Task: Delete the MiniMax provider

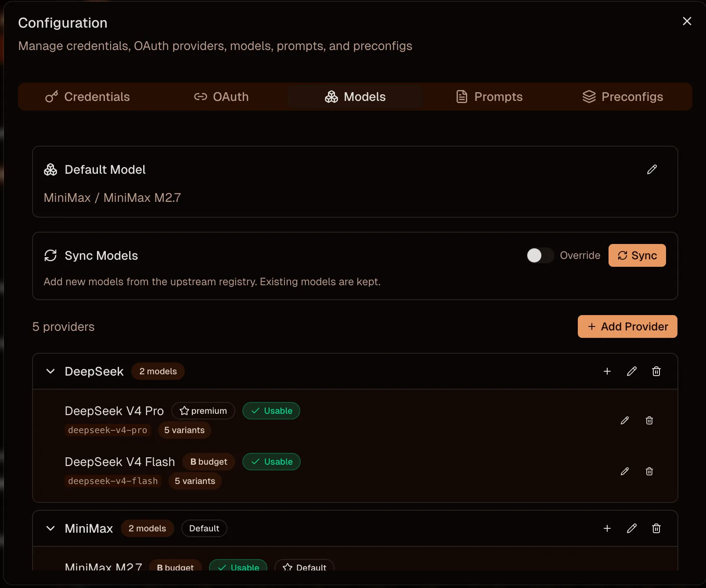Action: [x=656, y=528]
